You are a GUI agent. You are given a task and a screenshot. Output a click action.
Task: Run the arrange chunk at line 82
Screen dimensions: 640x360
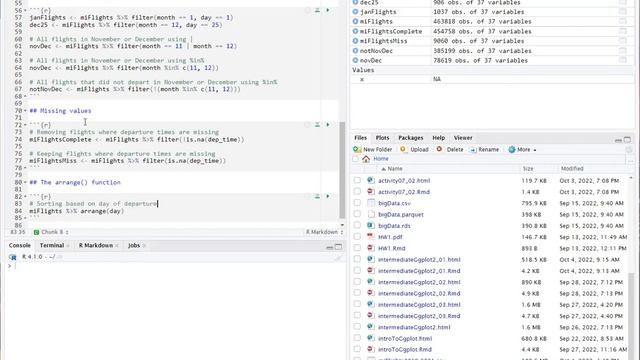328,196
